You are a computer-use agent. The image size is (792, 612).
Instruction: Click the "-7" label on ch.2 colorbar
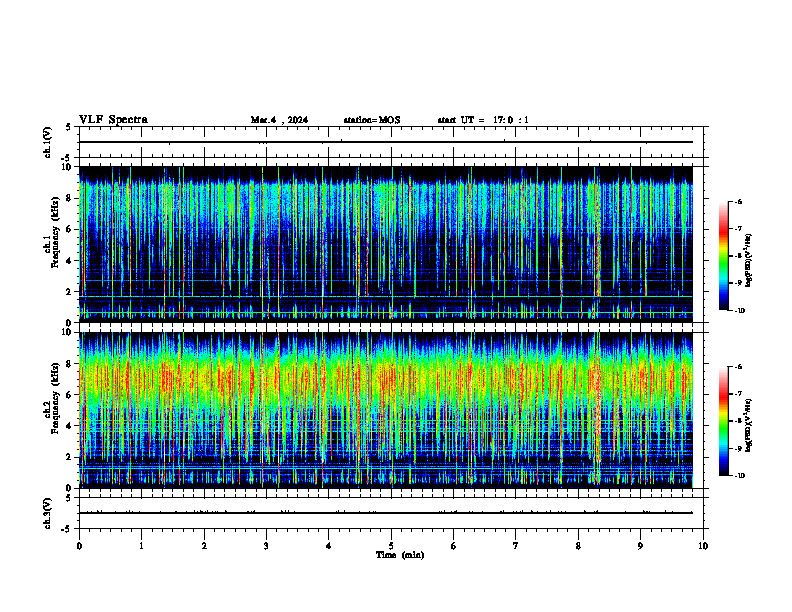(x=738, y=394)
